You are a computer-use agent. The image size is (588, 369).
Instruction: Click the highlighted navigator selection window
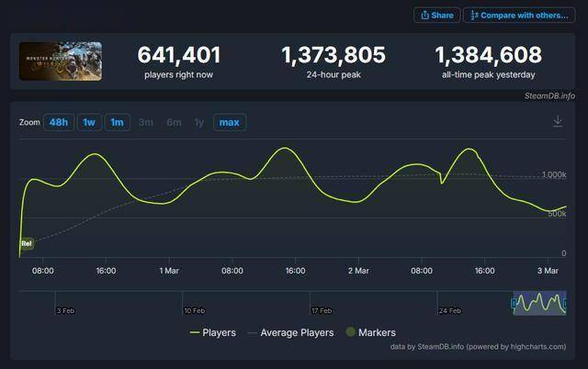(539, 303)
